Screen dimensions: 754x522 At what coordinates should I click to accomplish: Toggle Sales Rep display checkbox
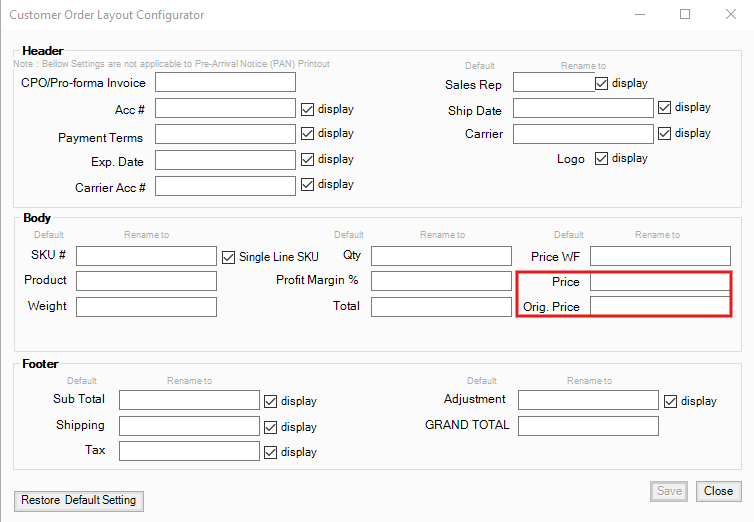(602, 84)
